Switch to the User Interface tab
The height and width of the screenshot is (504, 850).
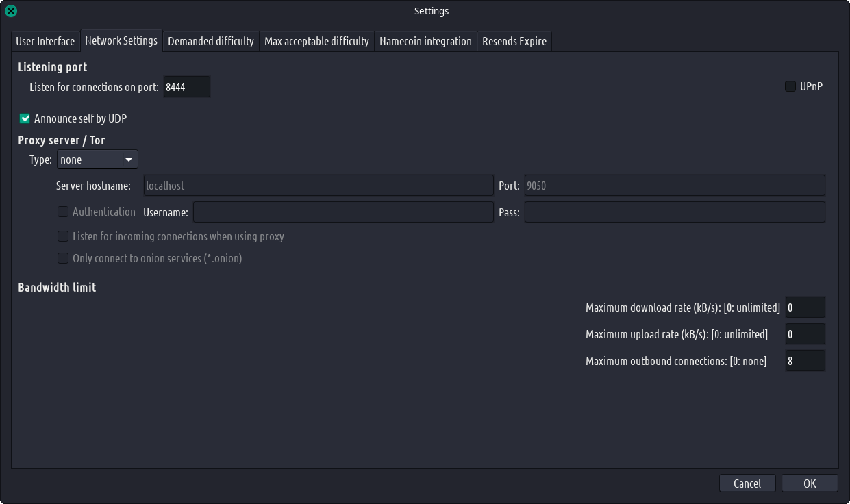click(45, 41)
